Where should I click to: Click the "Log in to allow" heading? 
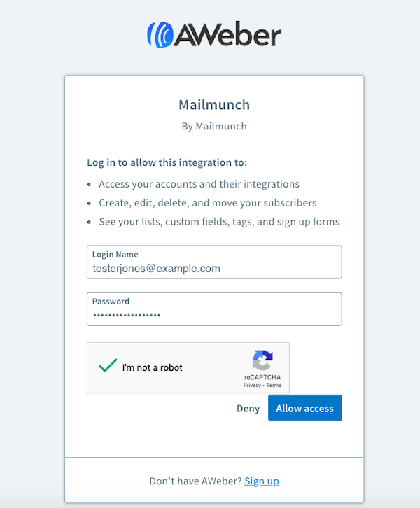tap(167, 162)
